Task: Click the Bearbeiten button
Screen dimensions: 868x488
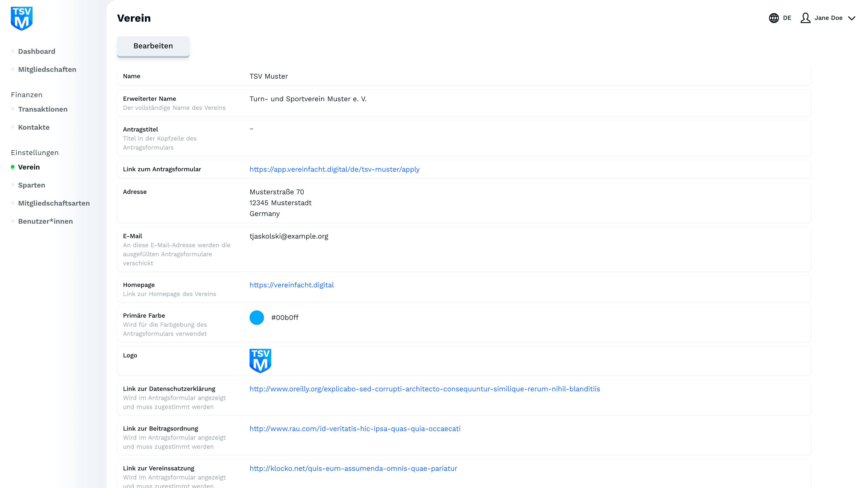Action: 153,46
